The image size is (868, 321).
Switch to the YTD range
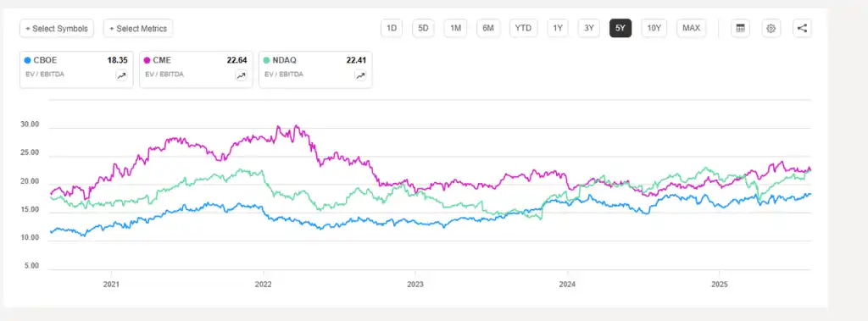point(523,28)
